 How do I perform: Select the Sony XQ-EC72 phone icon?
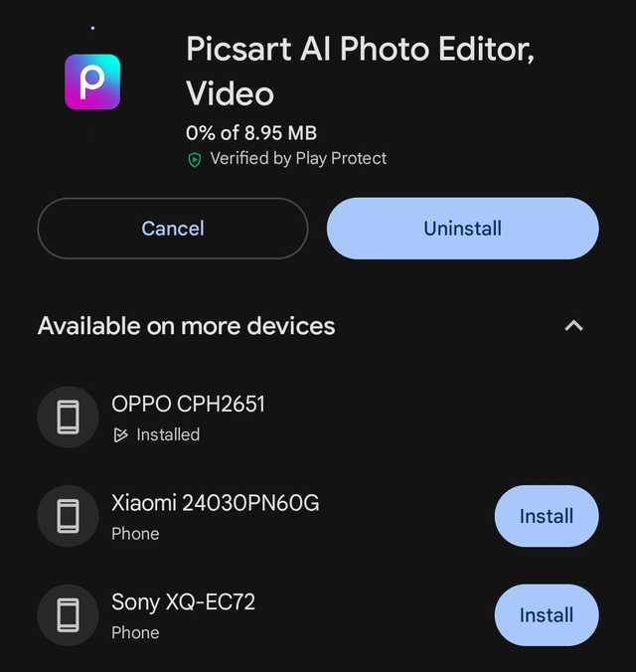[x=69, y=615]
